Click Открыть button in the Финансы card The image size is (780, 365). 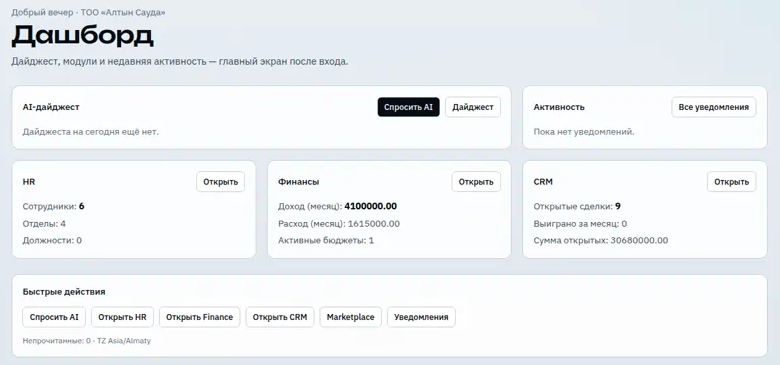click(x=476, y=182)
